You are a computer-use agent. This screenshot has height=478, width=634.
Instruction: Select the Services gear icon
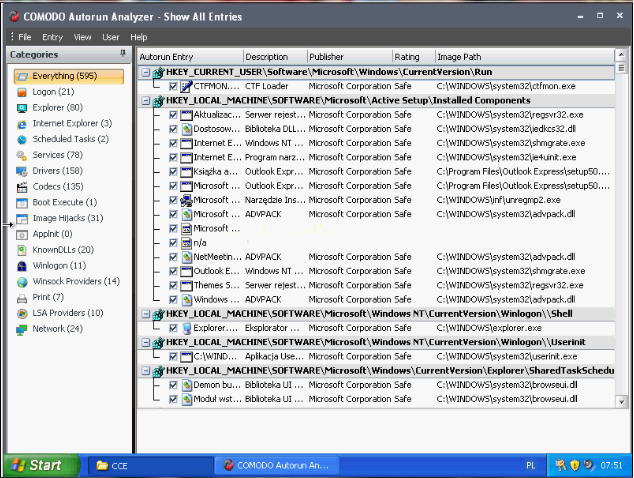coord(22,155)
